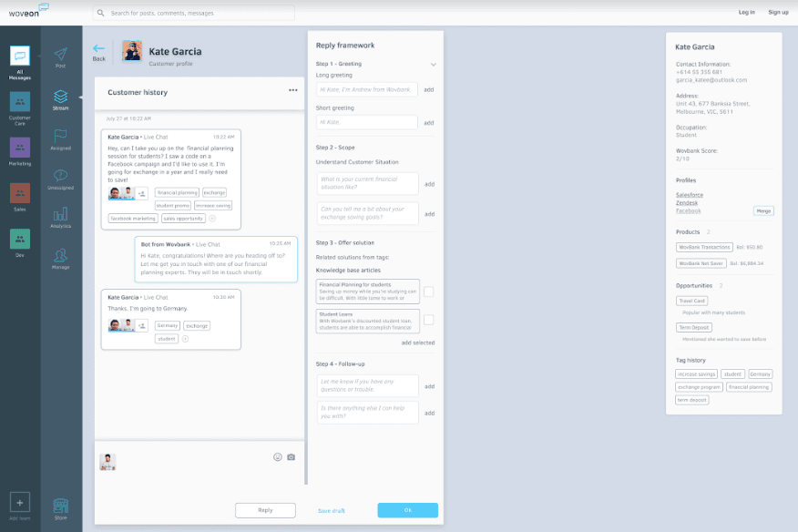This screenshot has height=532, width=798.
Task: Open the Assigned flag icon
Action: tap(60, 137)
